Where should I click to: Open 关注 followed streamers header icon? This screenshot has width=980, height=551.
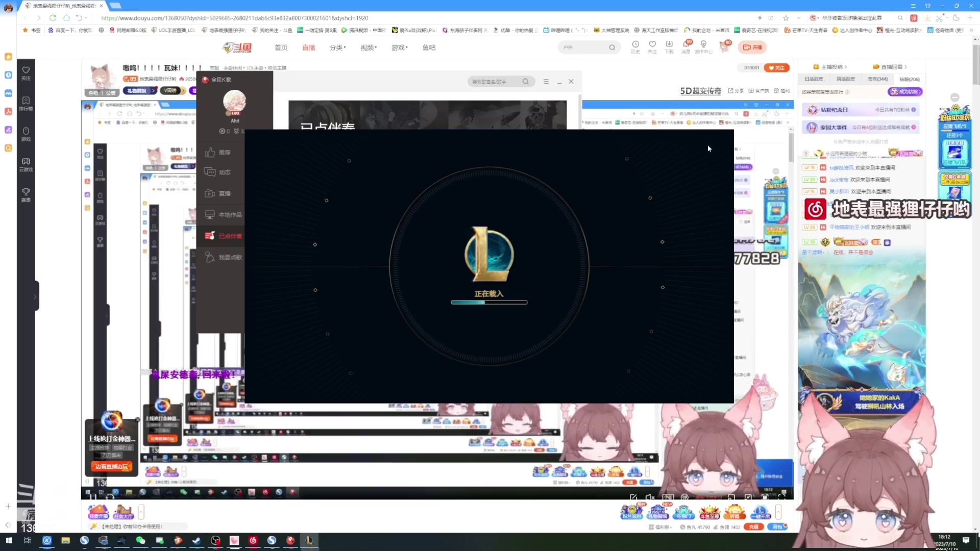click(x=652, y=46)
